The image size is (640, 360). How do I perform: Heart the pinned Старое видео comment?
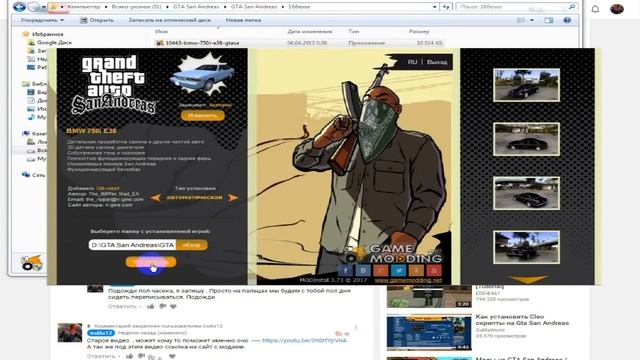coord(172,356)
